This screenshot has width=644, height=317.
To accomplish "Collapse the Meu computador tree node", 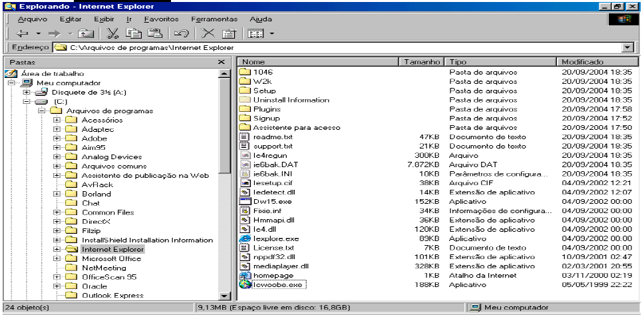I will point(11,83).
